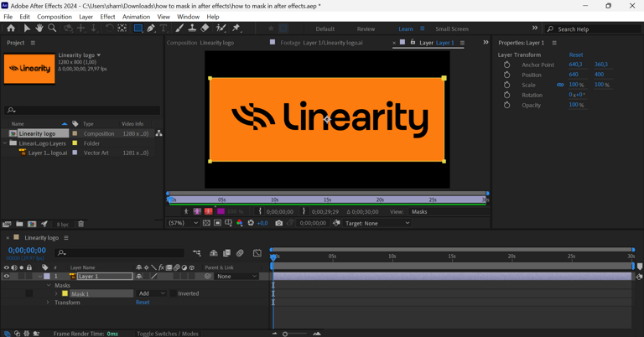Expand the Transform group in timeline
Viewport: 644px width, 337px height.
coord(48,303)
